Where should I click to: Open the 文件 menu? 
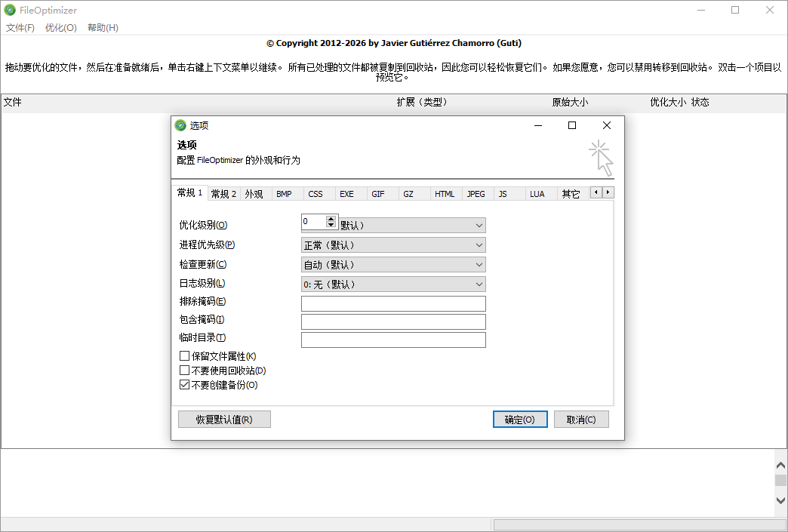20,28
